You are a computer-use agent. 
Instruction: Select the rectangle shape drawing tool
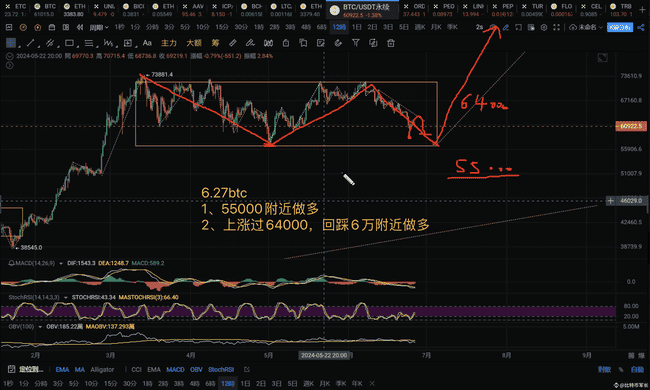69,43
